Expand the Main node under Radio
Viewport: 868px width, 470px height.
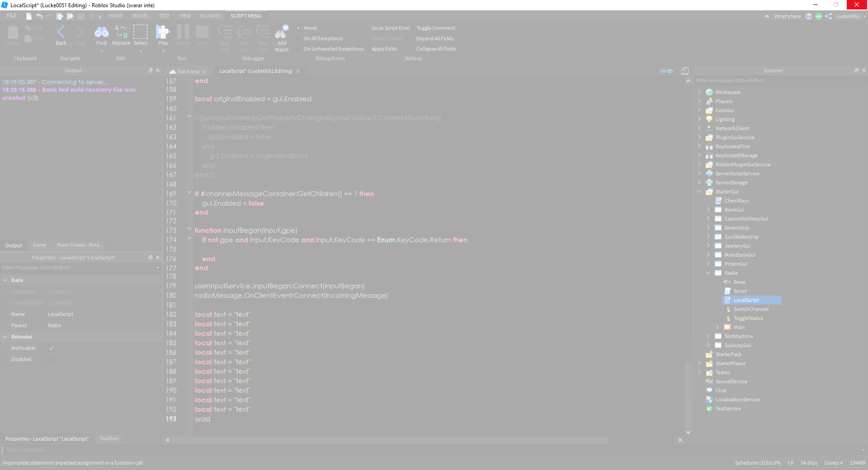(x=718, y=327)
